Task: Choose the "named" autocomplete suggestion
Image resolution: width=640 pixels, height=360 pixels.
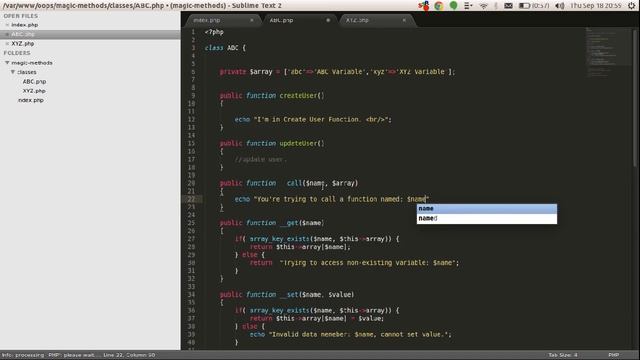Action: (487, 218)
